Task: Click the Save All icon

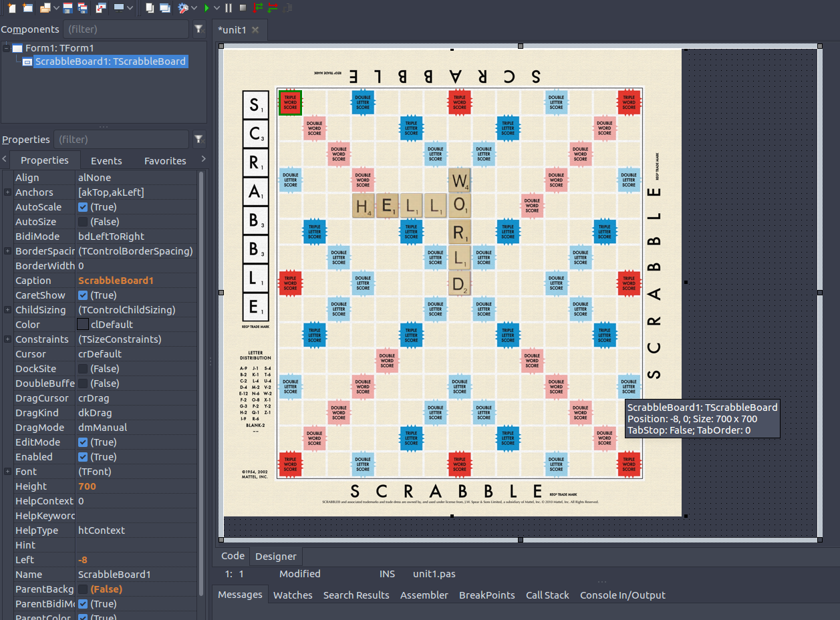Action: [82, 8]
